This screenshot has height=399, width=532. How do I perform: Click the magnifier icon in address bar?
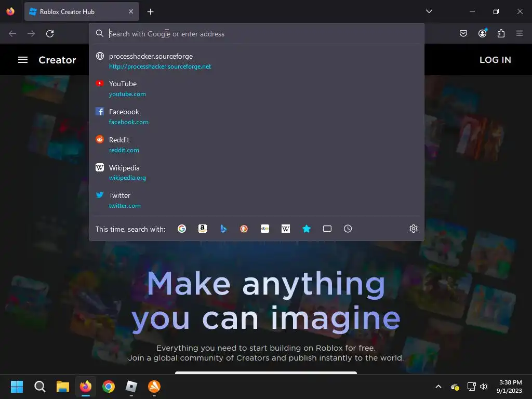click(x=99, y=33)
